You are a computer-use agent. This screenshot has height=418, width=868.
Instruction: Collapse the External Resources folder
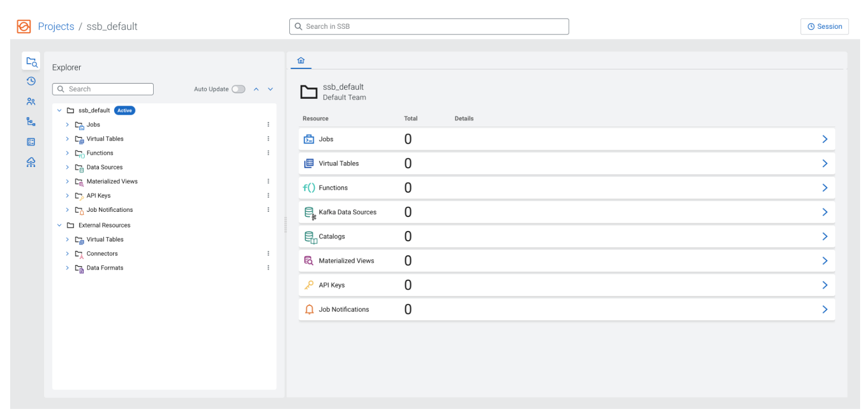click(x=59, y=225)
